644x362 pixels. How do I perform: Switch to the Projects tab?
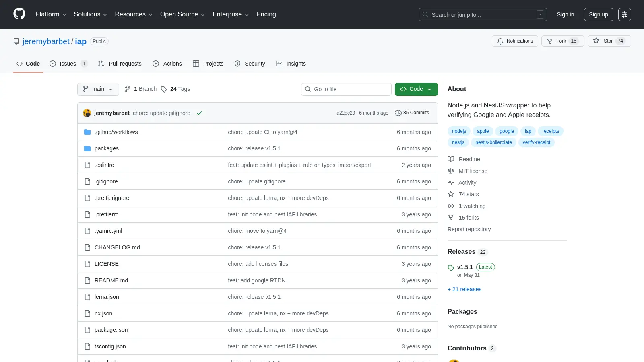point(208,64)
